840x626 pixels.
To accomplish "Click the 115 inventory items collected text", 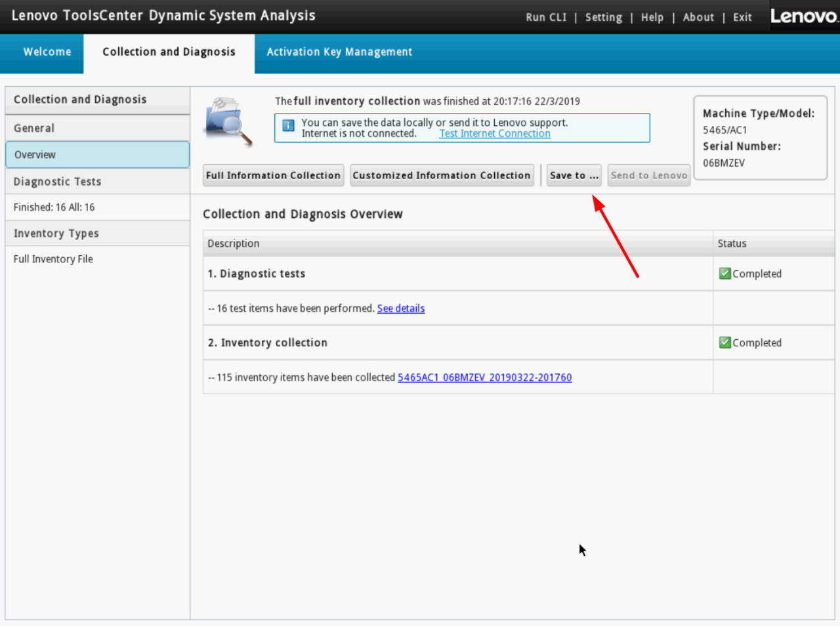I will 302,377.
